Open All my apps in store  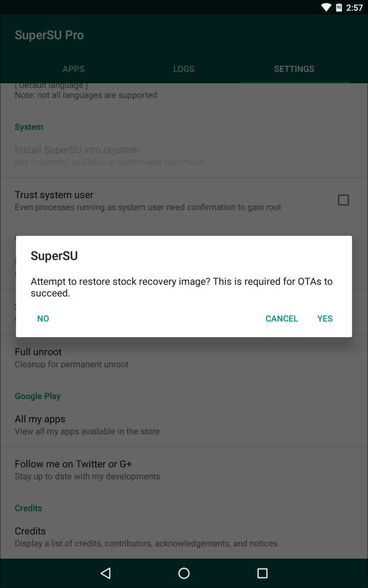click(40, 419)
